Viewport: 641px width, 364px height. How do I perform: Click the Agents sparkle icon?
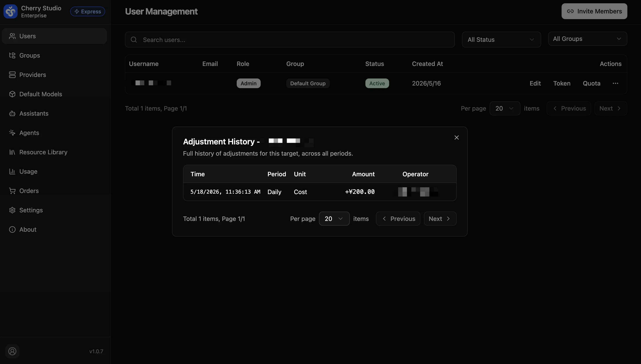12,133
